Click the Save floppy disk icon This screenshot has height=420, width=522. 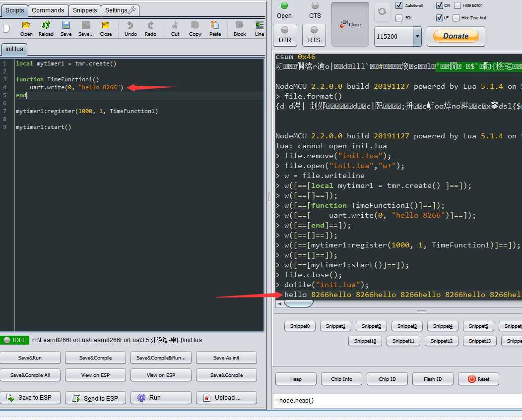coord(66,29)
